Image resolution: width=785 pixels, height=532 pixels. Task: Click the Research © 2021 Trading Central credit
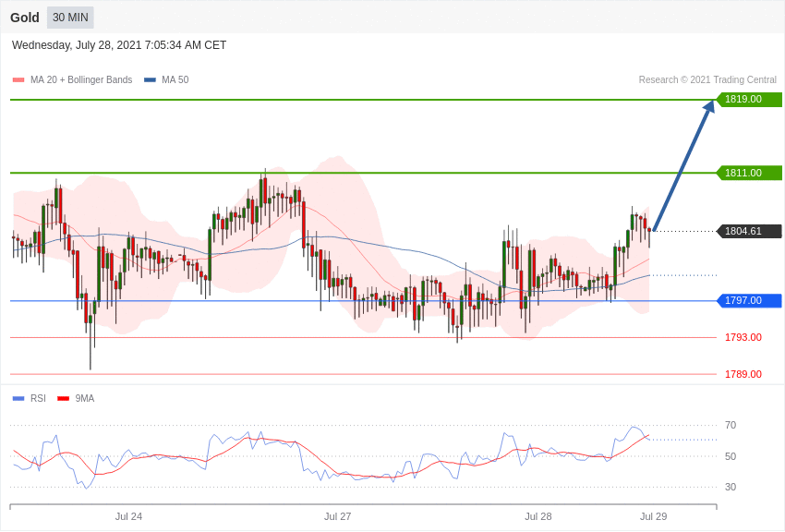(x=707, y=79)
